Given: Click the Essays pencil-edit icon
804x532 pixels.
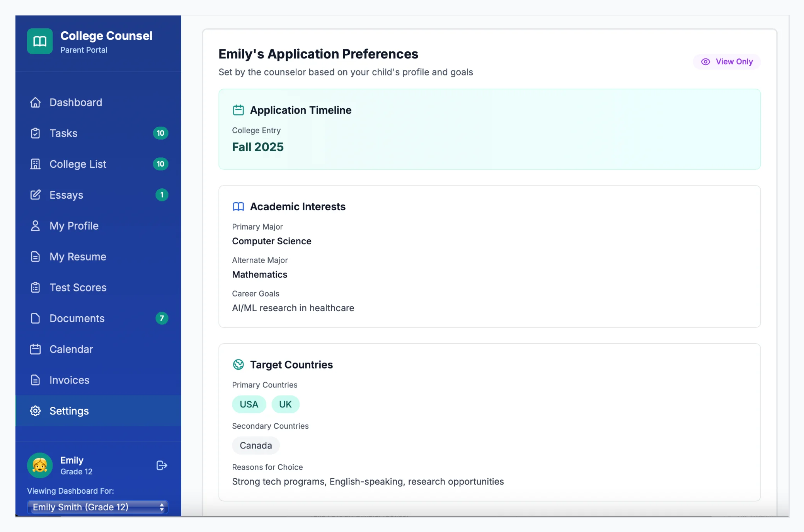Looking at the screenshot, I should coord(36,195).
